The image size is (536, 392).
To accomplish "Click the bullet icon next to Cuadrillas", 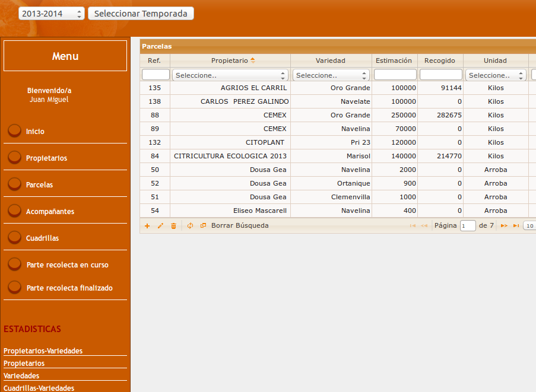I will pyautogui.click(x=14, y=237).
